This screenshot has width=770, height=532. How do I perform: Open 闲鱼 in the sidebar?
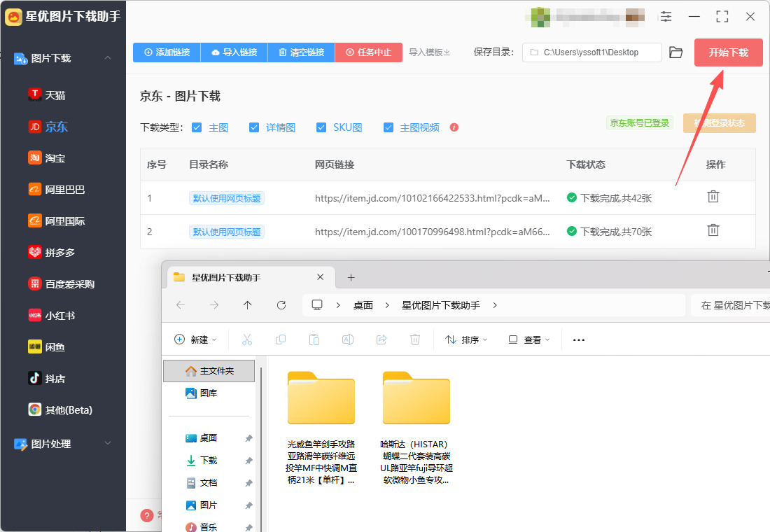(47, 346)
